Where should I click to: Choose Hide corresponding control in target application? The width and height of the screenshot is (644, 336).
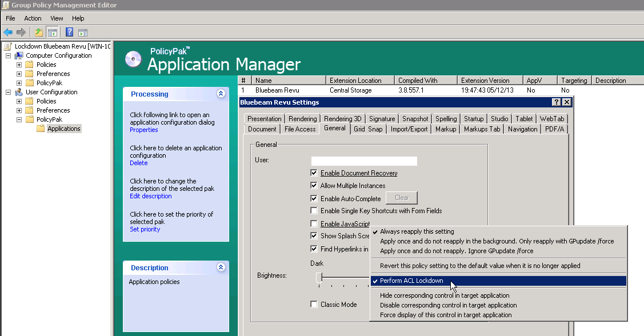click(x=499, y=295)
